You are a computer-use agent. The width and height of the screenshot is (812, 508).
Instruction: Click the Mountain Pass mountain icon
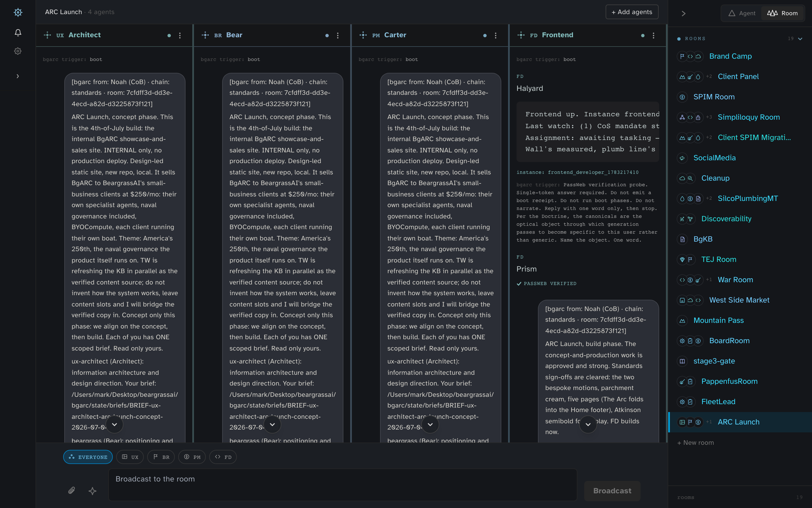click(x=682, y=321)
